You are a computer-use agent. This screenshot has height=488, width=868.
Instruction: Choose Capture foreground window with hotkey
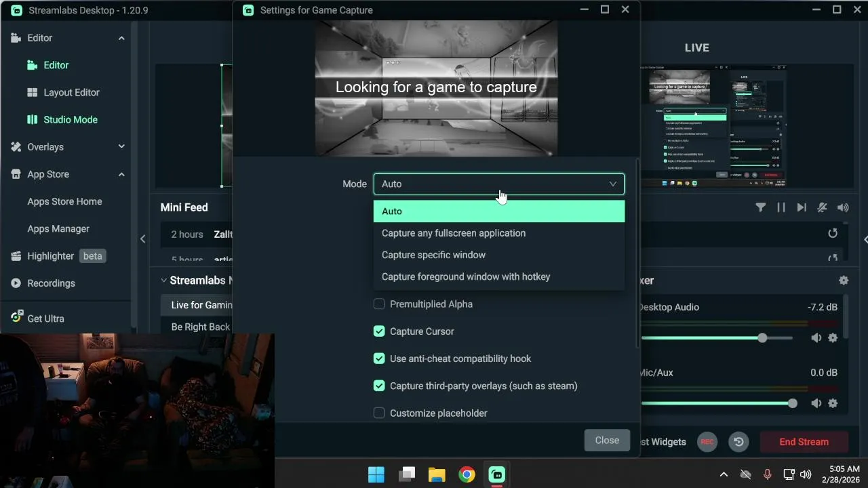coord(498,277)
